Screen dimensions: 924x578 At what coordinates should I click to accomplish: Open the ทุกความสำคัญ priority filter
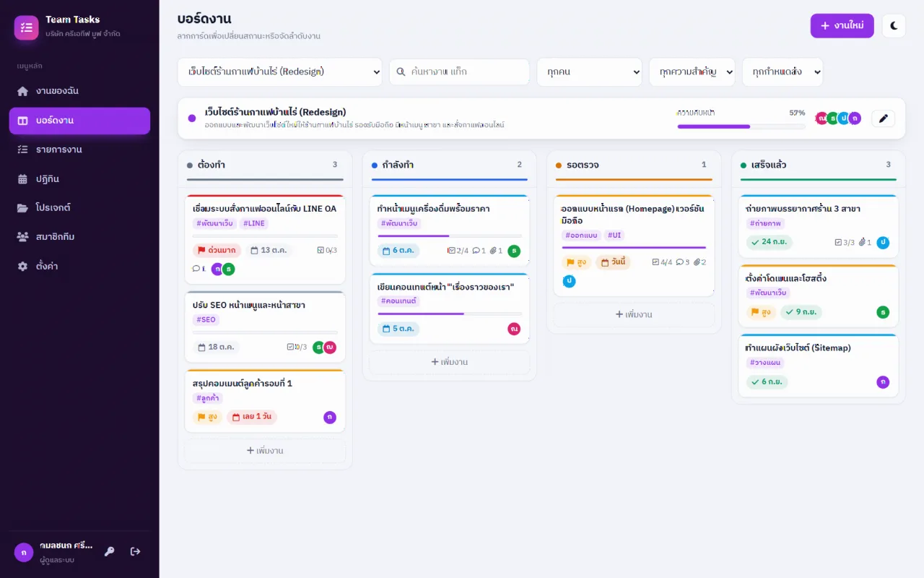pos(692,72)
